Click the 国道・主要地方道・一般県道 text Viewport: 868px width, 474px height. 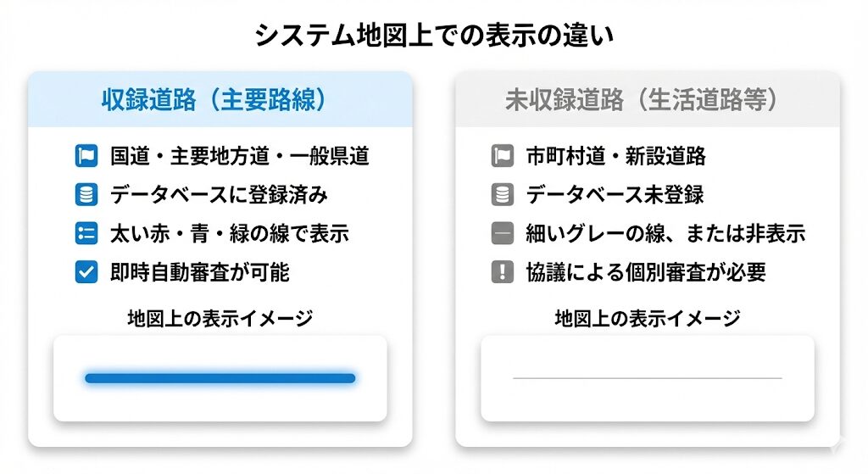(240, 157)
